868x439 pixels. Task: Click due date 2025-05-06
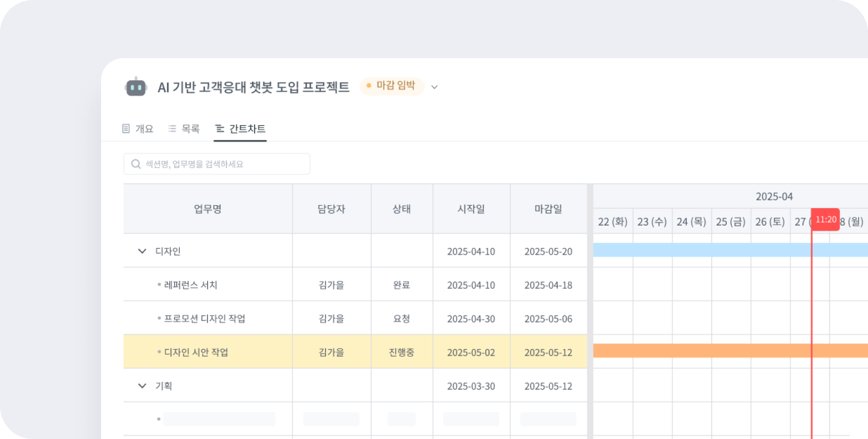tap(548, 319)
